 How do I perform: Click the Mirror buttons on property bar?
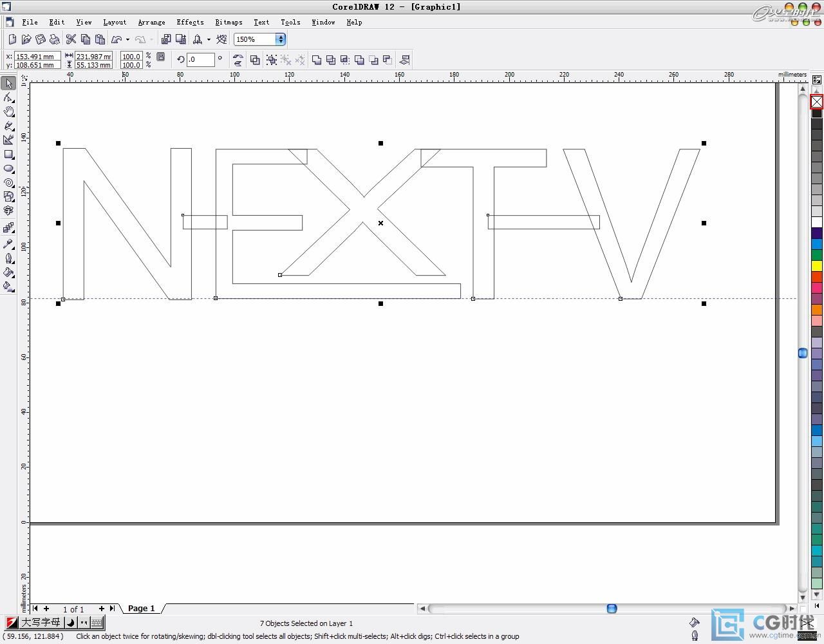(238, 60)
